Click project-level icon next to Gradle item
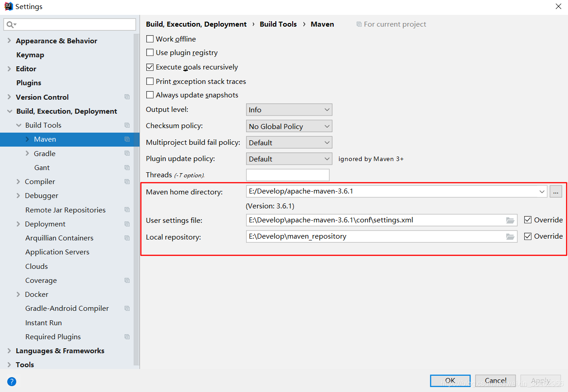Screen dimensions: 568x392 click(x=127, y=153)
